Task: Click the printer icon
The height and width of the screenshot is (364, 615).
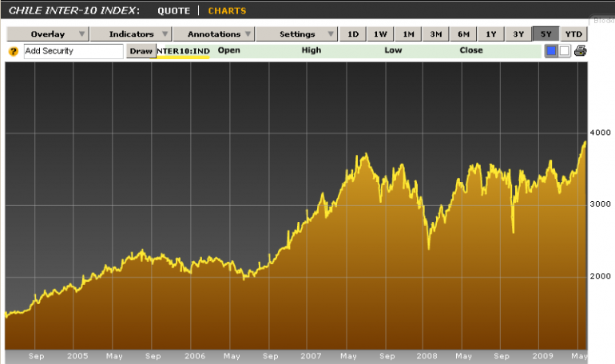Action: 581,51
